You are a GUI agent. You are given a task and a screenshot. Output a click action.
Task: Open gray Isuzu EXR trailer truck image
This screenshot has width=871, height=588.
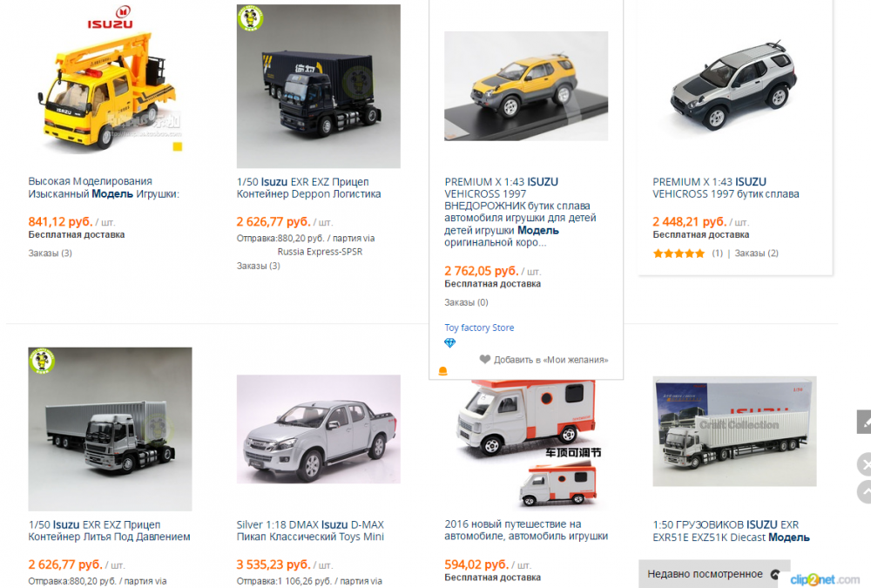110,429
